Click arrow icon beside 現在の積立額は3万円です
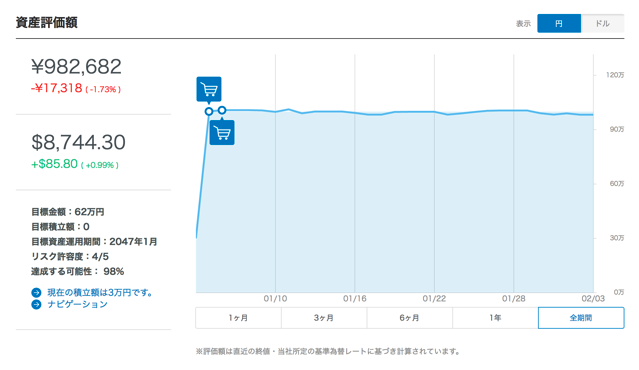The width and height of the screenshot is (639, 370). [36, 293]
